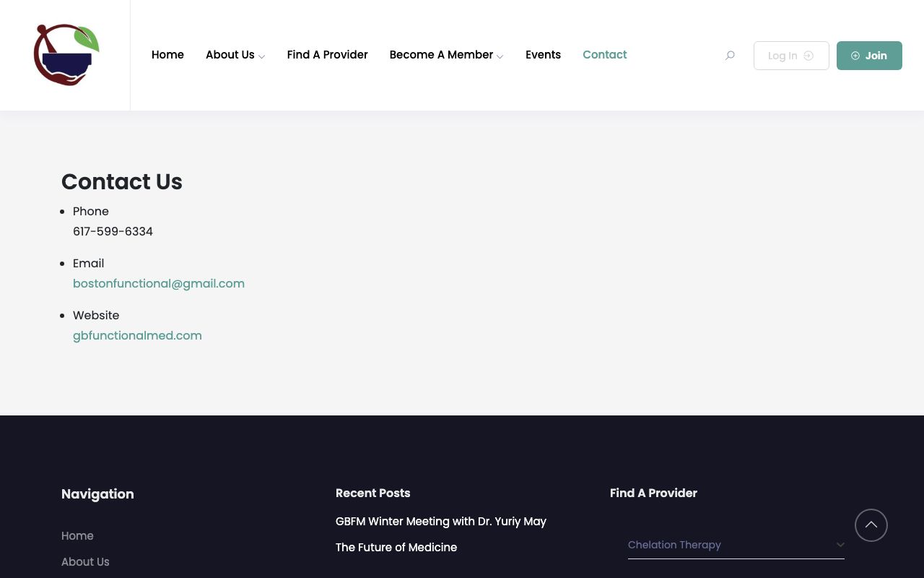Open the Find A Provider page
The height and width of the screenshot is (578, 924).
point(327,55)
